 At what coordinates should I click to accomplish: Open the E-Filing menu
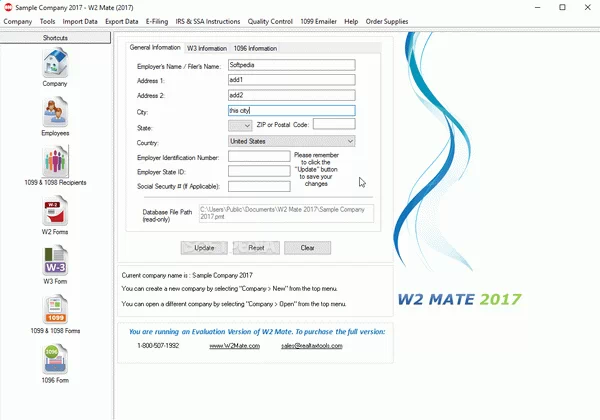(157, 21)
